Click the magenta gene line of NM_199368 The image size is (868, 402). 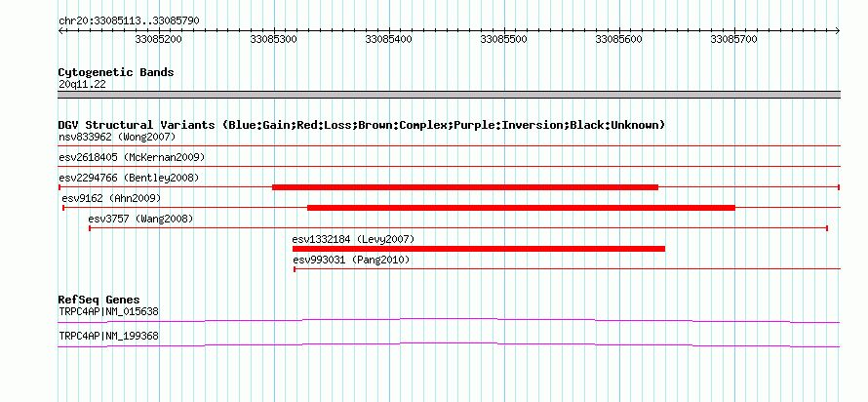point(449,344)
